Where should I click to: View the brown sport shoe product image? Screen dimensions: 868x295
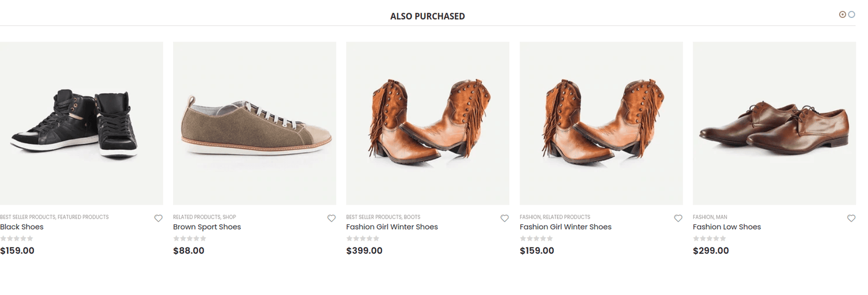click(x=255, y=123)
